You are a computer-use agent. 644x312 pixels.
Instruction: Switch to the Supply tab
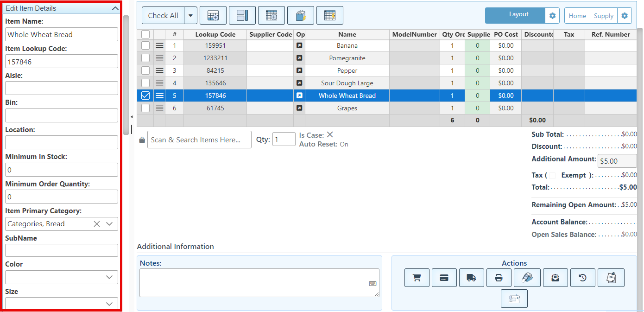pyautogui.click(x=603, y=16)
